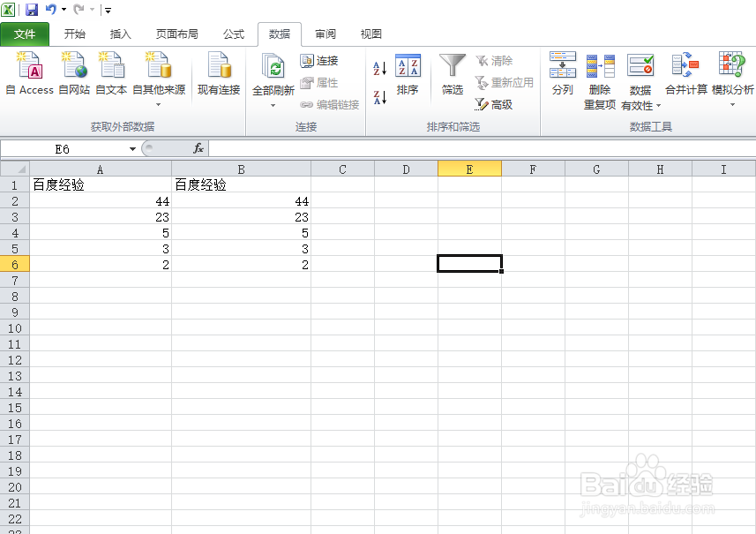Open the Connections (连接) button
This screenshot has height=534, width=756.
(x=319, y=61)
